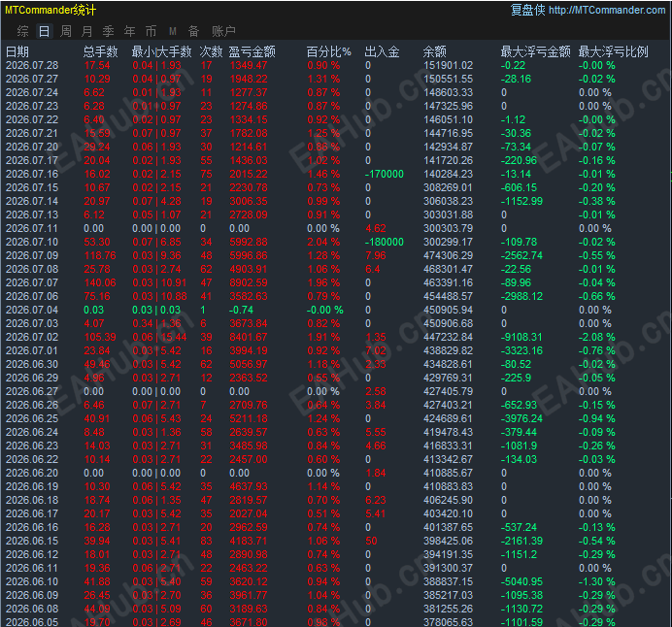
Task: Click the 盈亏金额 column header
Action: coord(252,51)
